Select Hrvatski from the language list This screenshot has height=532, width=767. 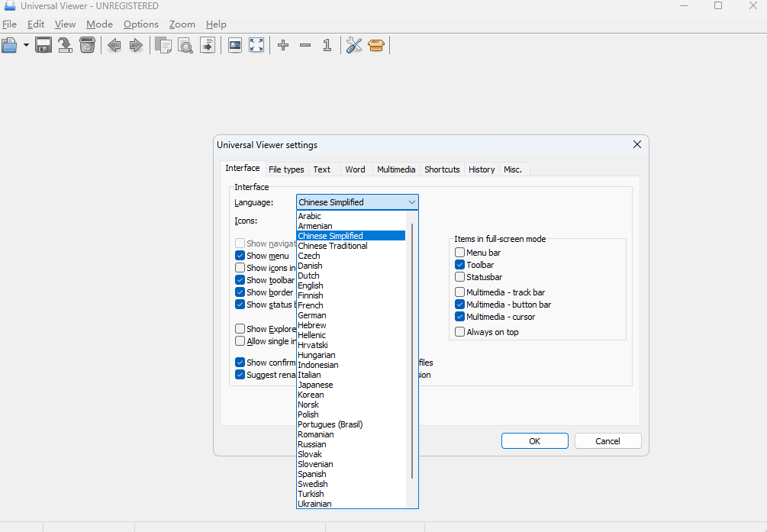[351, 345]
